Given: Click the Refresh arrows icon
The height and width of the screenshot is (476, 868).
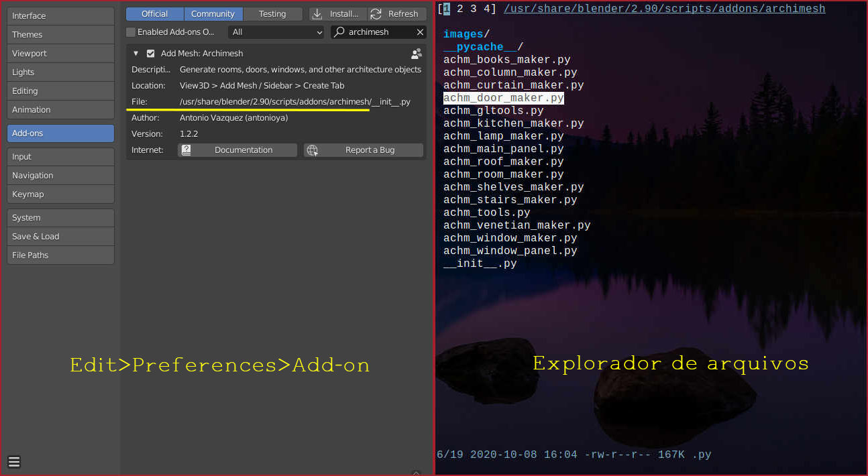Looking at the screenshot, I should click(376, 14).
